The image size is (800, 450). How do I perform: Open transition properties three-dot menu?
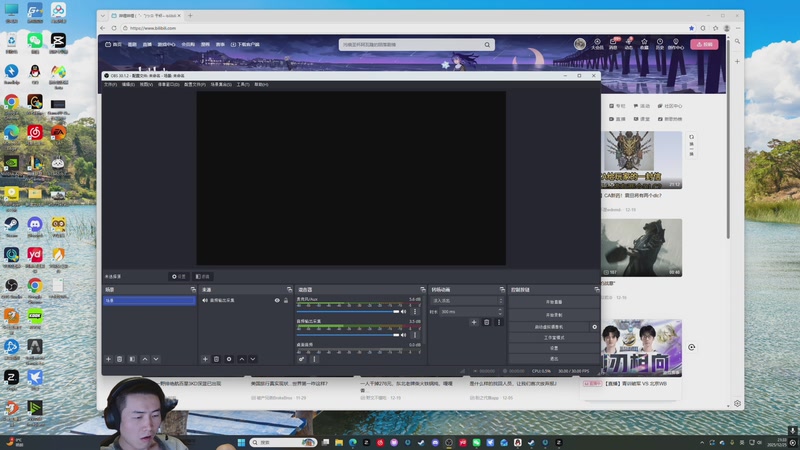(499, 322)
